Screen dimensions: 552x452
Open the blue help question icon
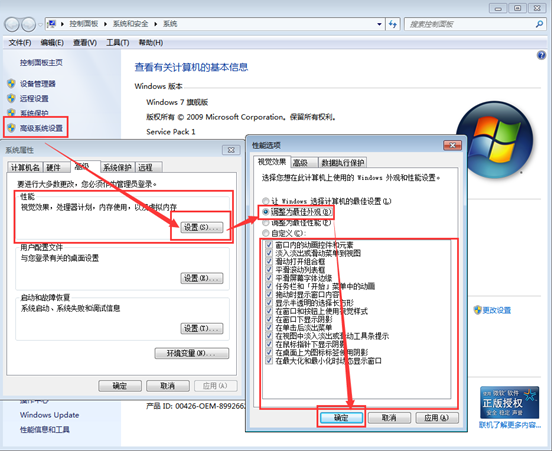pos(541,55)
